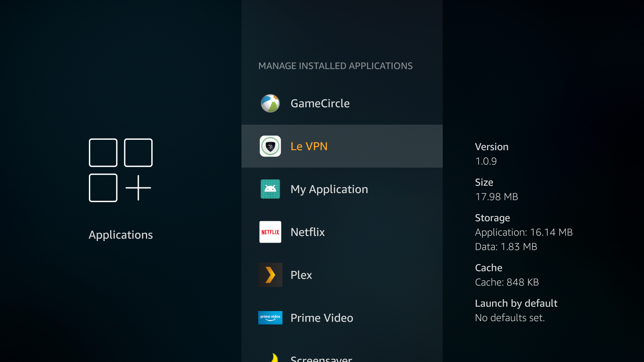This screenshot has width=644, height=362.
Task: Click the GameCircle beach ball icon
Action: 270,103
